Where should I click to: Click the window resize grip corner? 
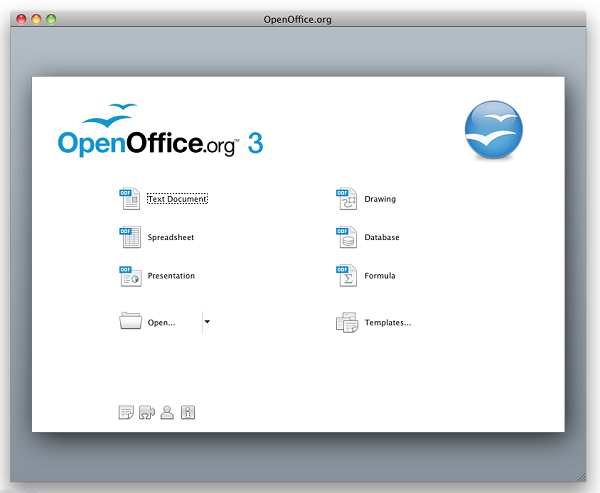tap(581, 477)
